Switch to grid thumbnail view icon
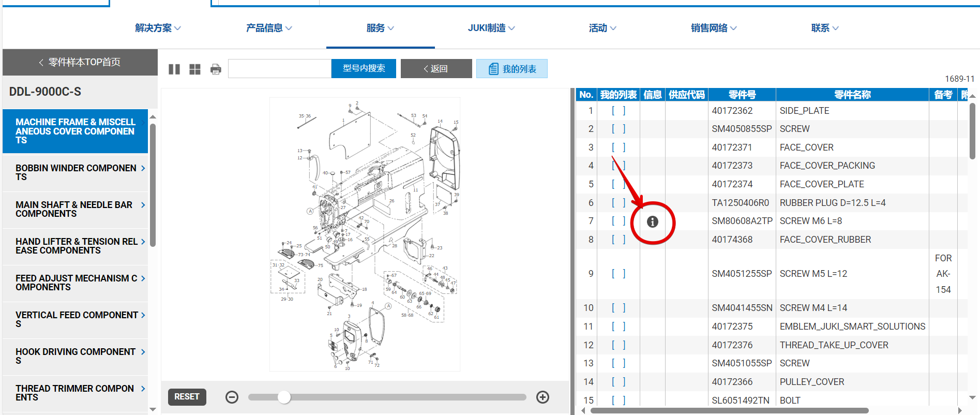 (195, 69)
